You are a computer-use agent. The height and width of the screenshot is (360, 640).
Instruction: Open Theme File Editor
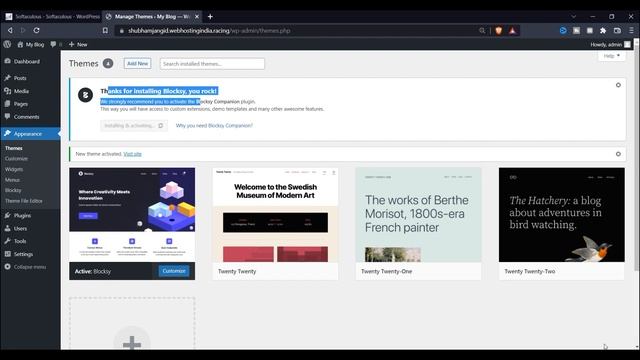[x=24, y=201]
